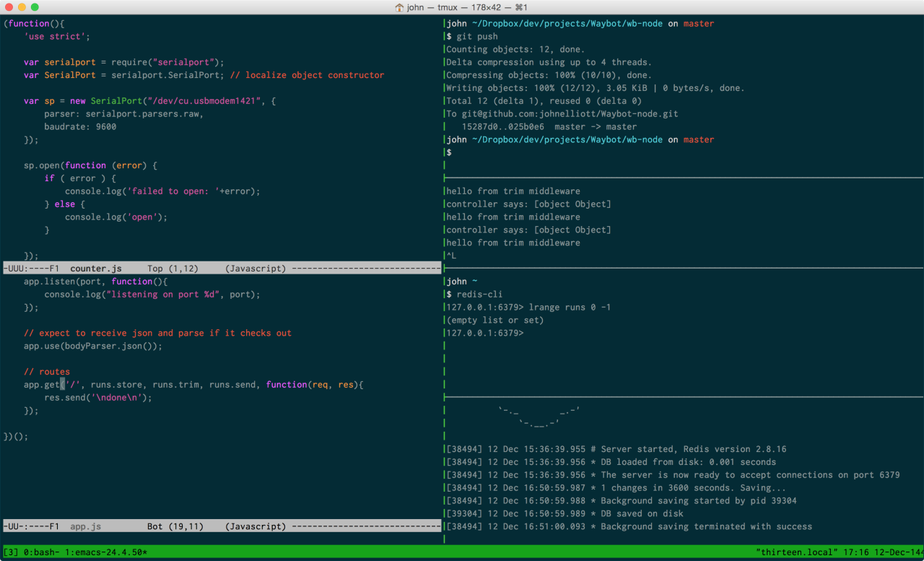Close the tmux terminal window
Screen dimensions: 924x561
point(9,7)
